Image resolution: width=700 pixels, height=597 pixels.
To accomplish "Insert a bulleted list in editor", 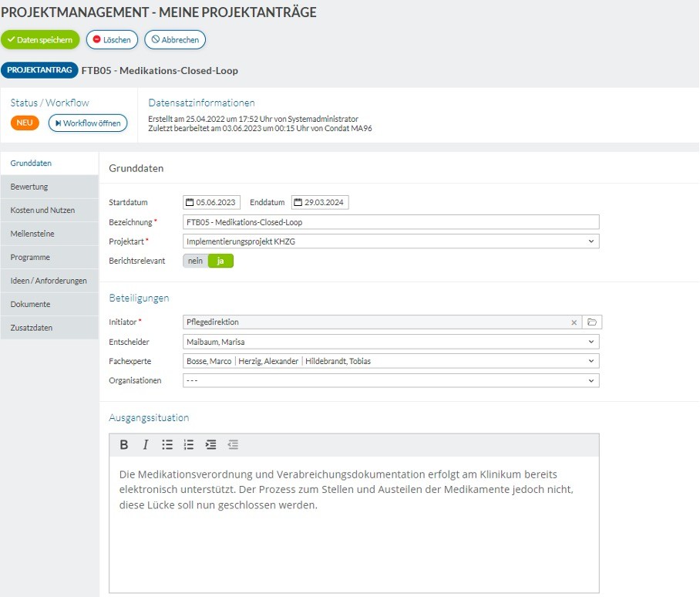I will point(167,445).
